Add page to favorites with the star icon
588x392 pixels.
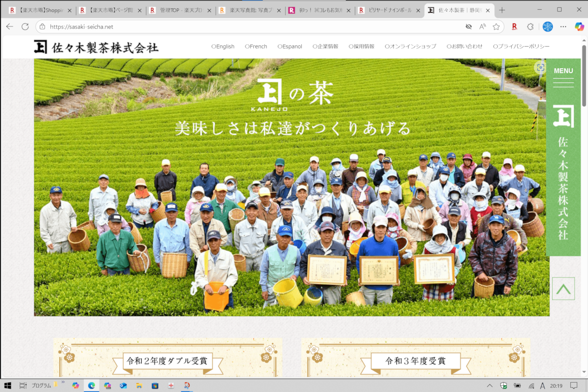[496, 26]
